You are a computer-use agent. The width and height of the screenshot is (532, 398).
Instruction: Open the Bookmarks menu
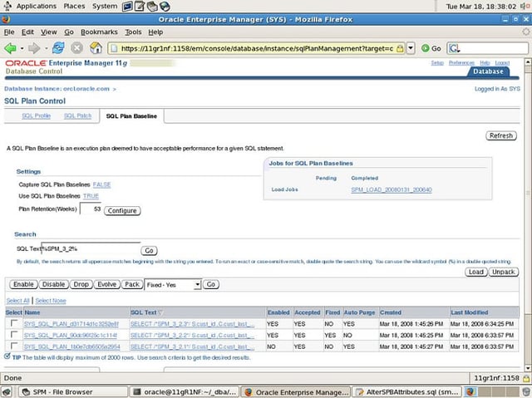(x=99, y=32)
